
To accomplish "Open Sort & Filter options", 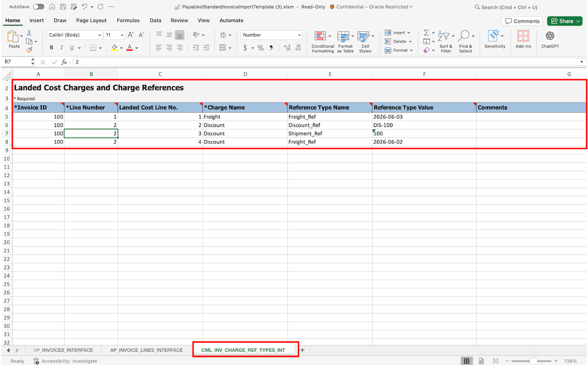I will click(x=446, y=42).
